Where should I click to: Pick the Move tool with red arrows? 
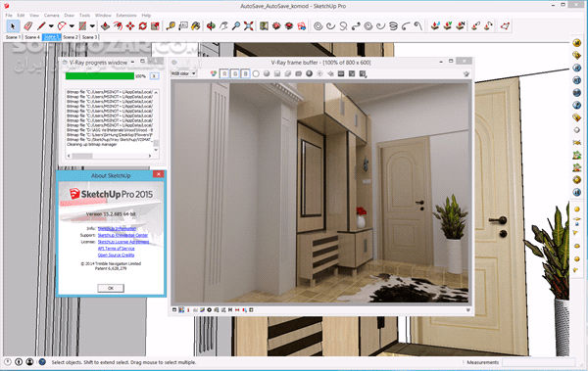click(130, 26)
